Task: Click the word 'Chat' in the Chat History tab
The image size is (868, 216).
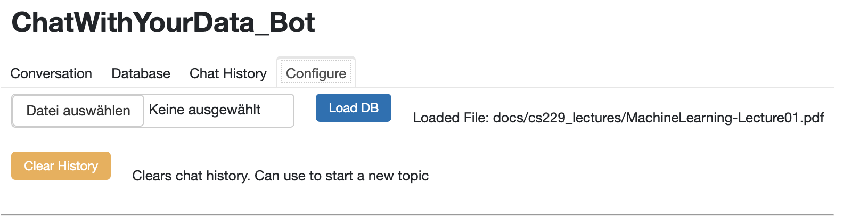Action: coord(204,73)
